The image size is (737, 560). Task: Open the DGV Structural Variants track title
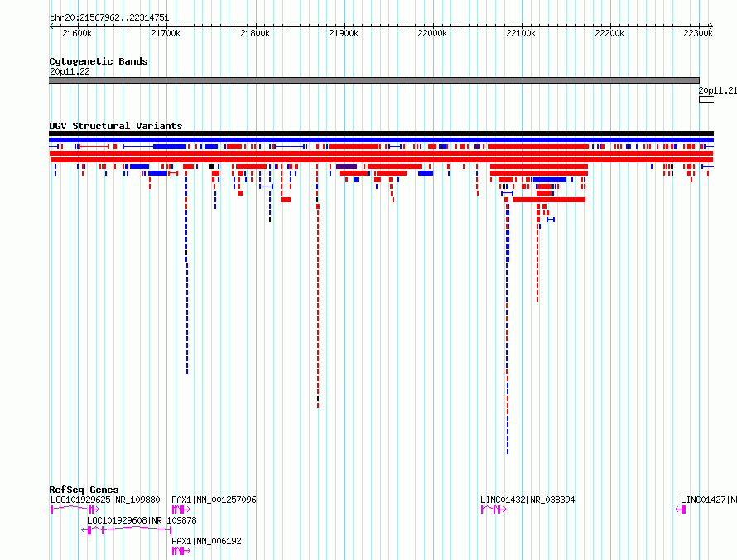click(x=116, y=126)
